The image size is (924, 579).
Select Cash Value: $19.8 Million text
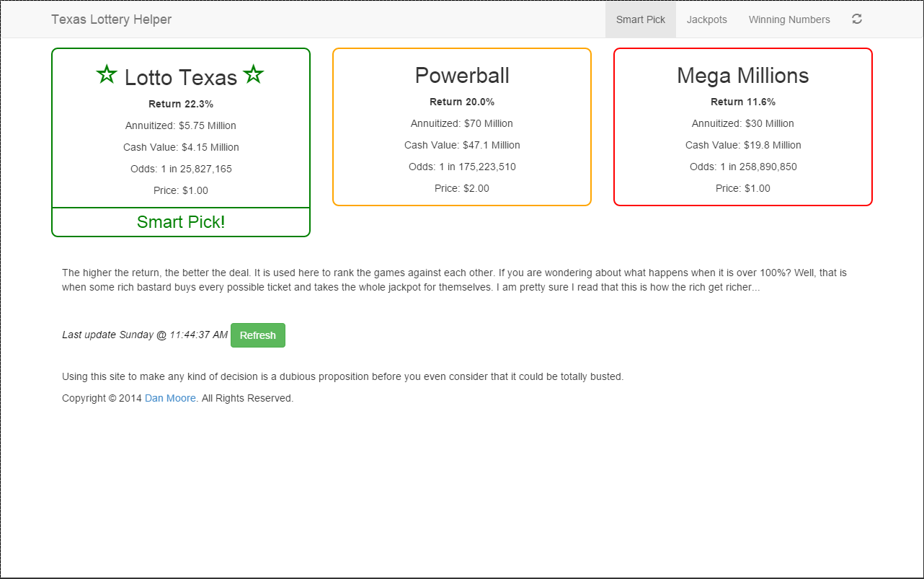743,145
